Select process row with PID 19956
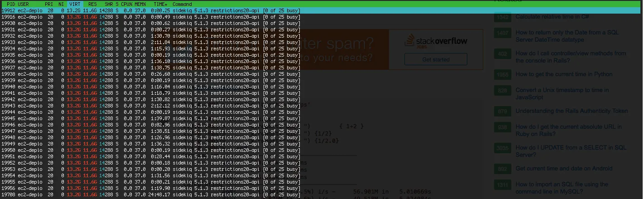This screenshot has width=644, height=199. 151,188
